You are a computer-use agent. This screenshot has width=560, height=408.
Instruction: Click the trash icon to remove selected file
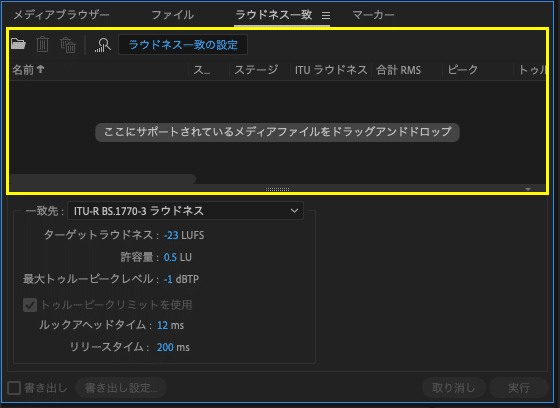coord(42,45)
